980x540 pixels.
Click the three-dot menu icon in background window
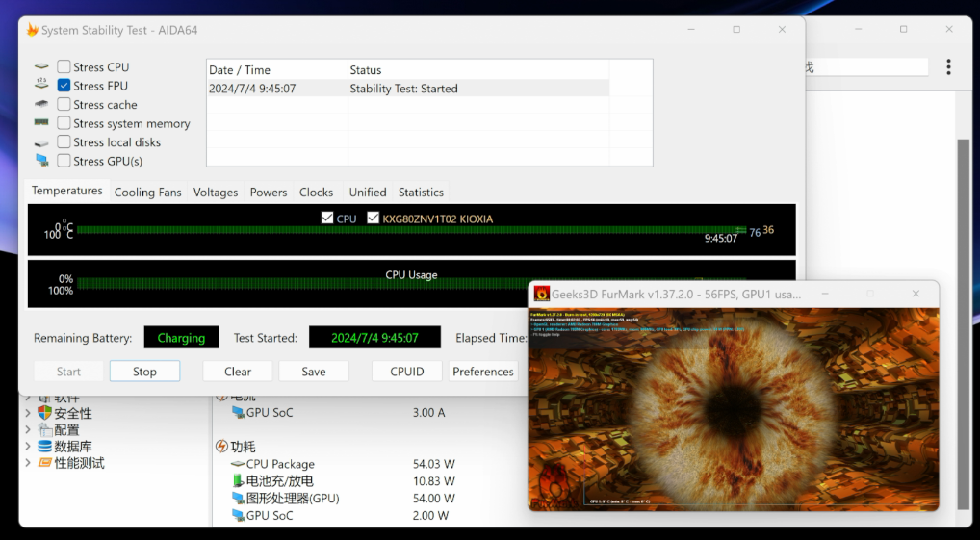click(948, 67)
